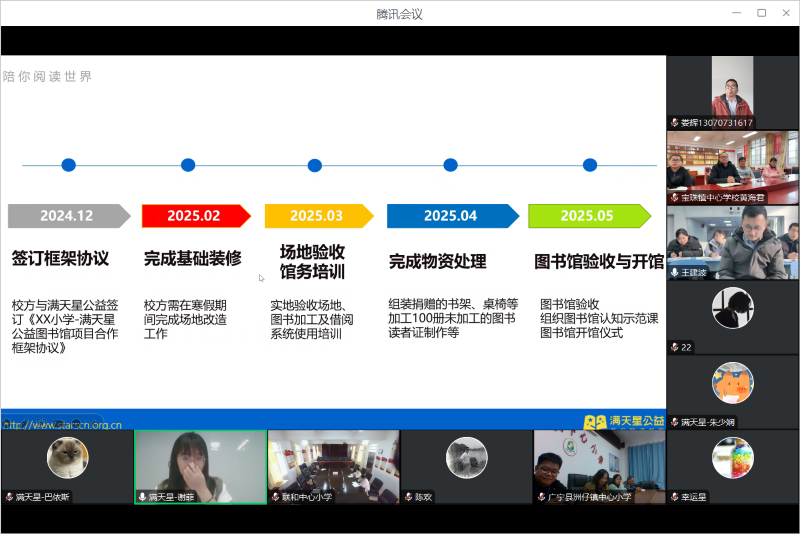Click the name label 联和中心小学
The width and height of the screenshot is (800, 534).
(307, 497)
